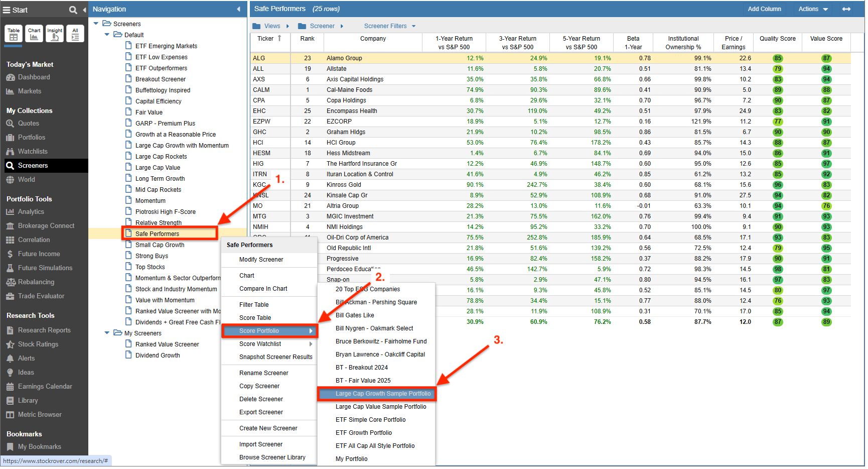Open the Actions dropdown
Image resolution: width=868 pixels, height=469 pixels.
coord(813,9)
